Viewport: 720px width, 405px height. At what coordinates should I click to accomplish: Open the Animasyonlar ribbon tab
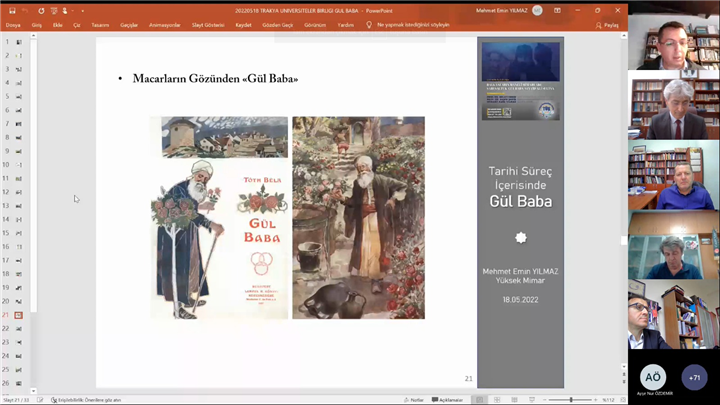point(164,25)
